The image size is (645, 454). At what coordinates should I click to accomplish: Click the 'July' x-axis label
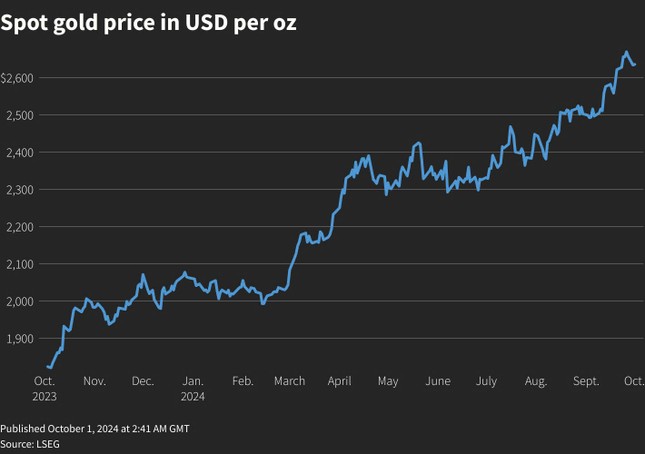coord(487,381)
